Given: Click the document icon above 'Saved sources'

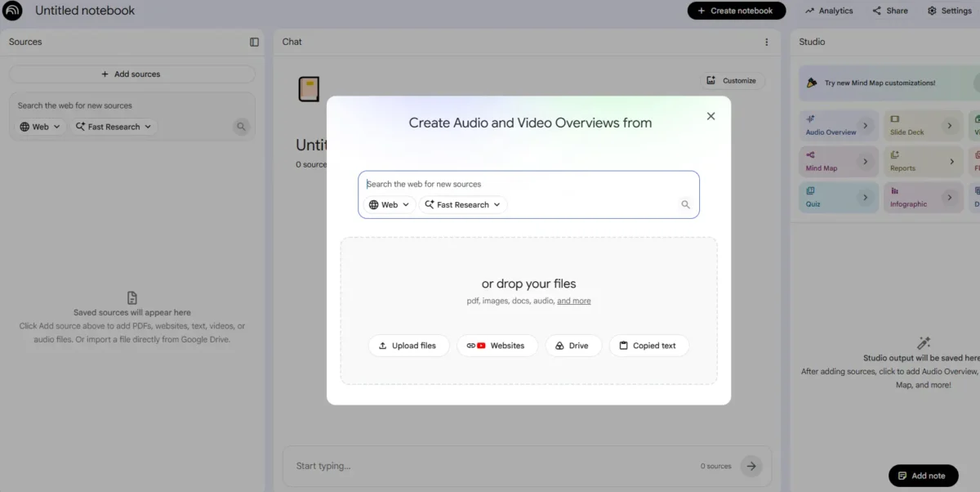Looking at the screenshot, I should click(132, 298).
